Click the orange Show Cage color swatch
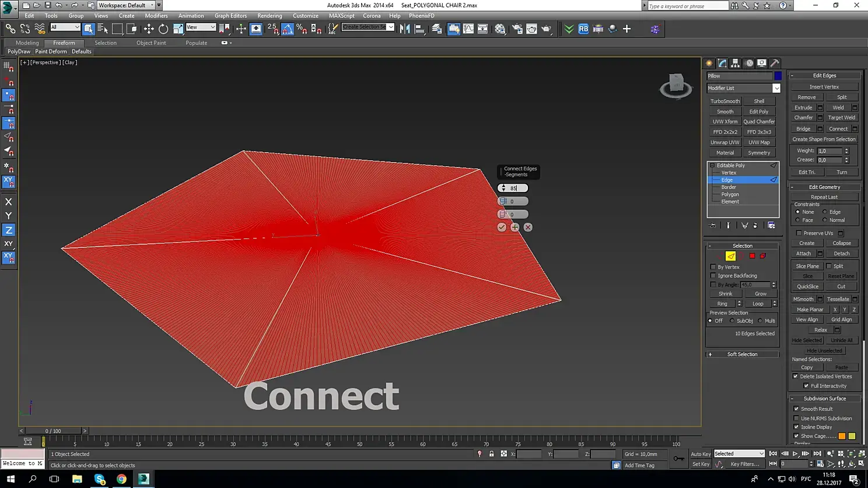Screen dimensions: 868x488 coord(842,436)
